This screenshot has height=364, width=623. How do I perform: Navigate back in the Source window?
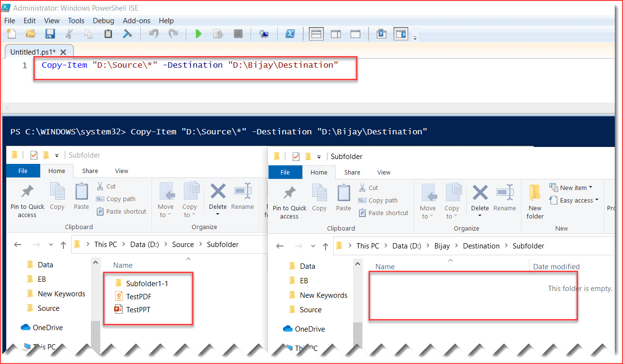pyautogui.click(x=17, y=245)
